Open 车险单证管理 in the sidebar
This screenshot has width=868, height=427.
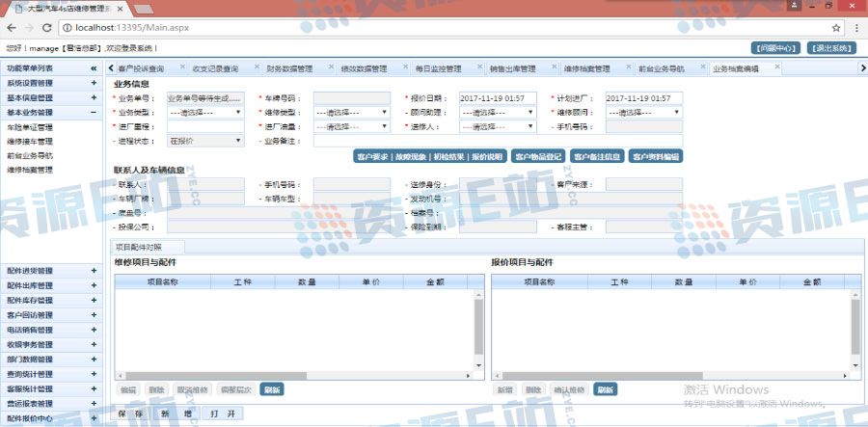pos(30,126)
